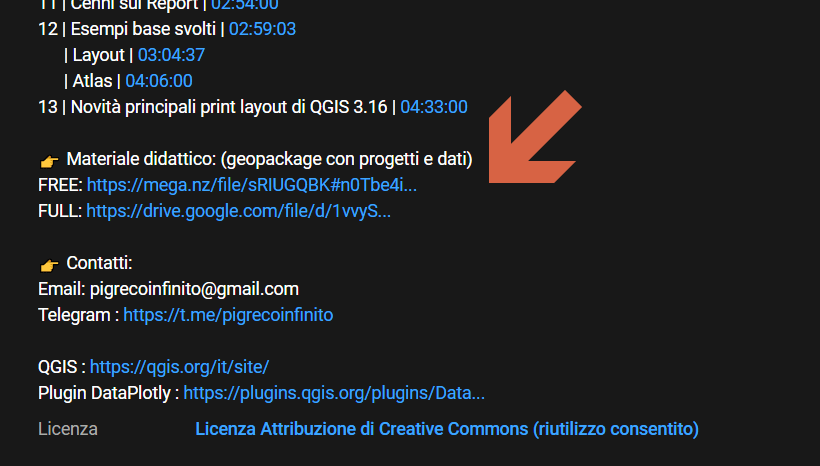Open the FULL Google Drive file link
The image size is (820, 466).
[x=238, y=211]
